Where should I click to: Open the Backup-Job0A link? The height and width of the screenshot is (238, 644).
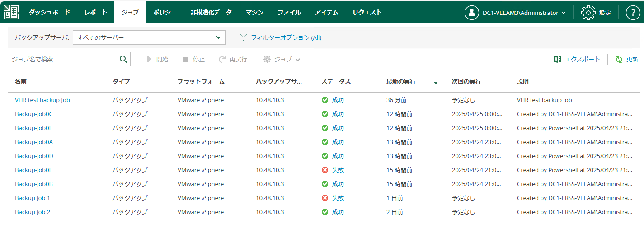[34, 142]
